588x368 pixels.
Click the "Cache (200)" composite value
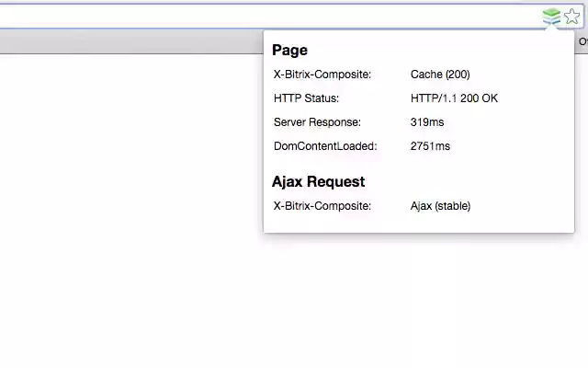tap(440, 75)
